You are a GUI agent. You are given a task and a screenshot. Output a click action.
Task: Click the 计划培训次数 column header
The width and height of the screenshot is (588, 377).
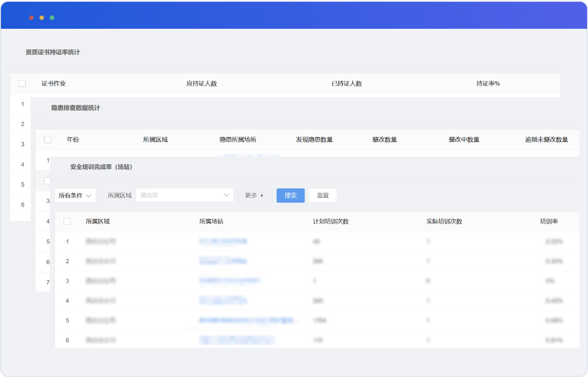click(x=331, y=221)
